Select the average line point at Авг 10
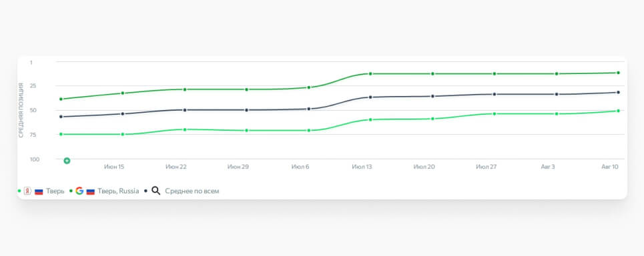This screenshot has width=644, height=256. pyautogui.click(x=618, y=92)
